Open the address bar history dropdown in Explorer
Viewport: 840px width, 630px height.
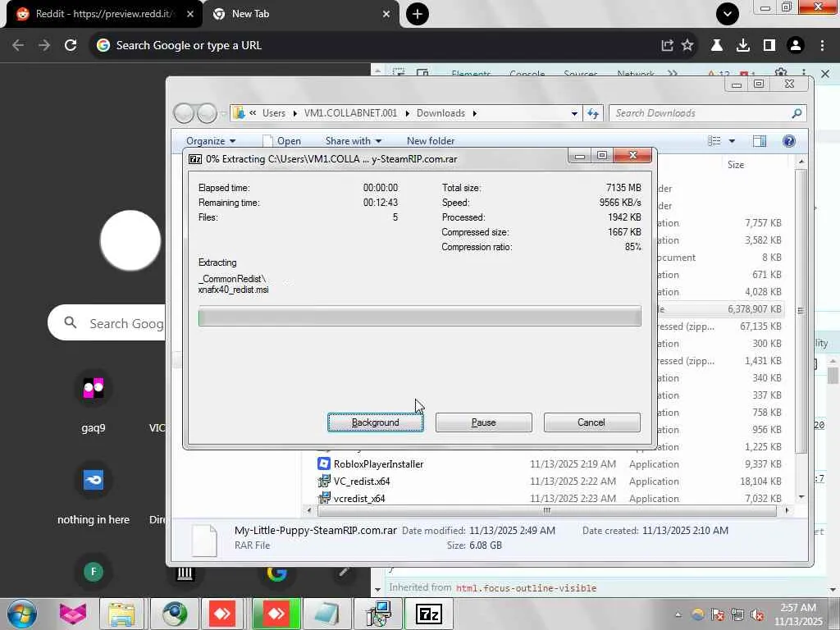(574, 113)
